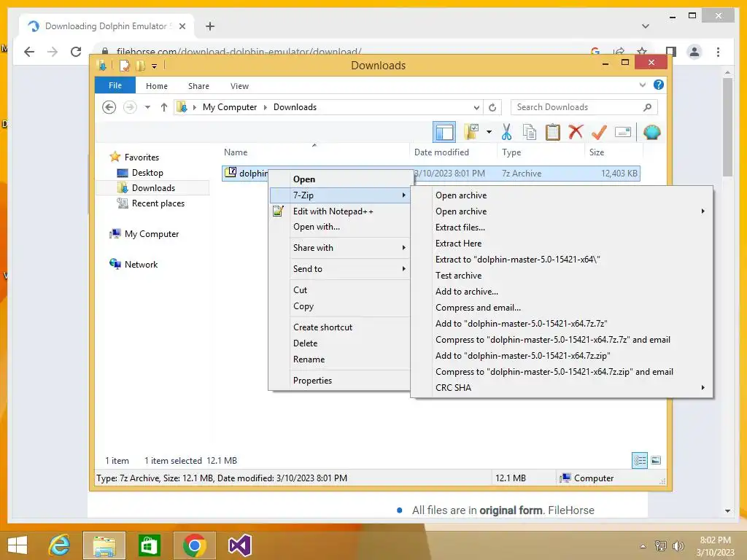Viewport: 747px width, 560px height.
Task: Click My Computer in the address breadcrumb
Action: (x=230, y=107)
